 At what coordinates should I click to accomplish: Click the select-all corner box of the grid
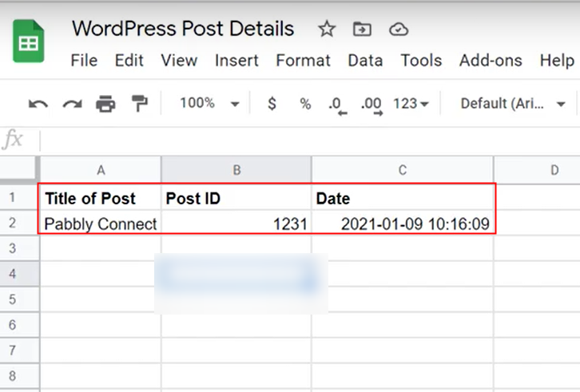point(19,170)
